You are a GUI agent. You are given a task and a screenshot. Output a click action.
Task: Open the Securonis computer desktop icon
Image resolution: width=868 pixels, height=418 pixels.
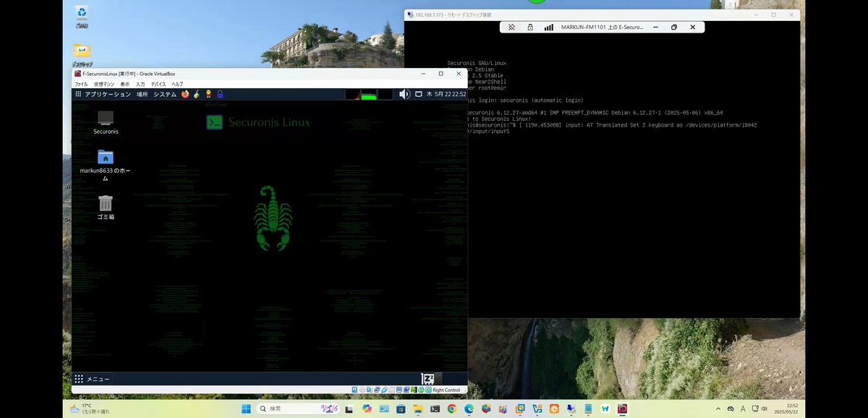[106, 122]
